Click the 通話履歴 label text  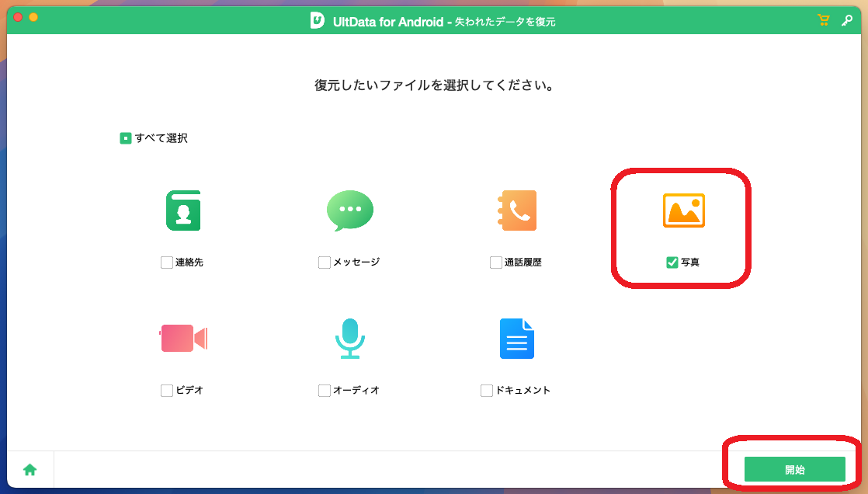(523, 262)
